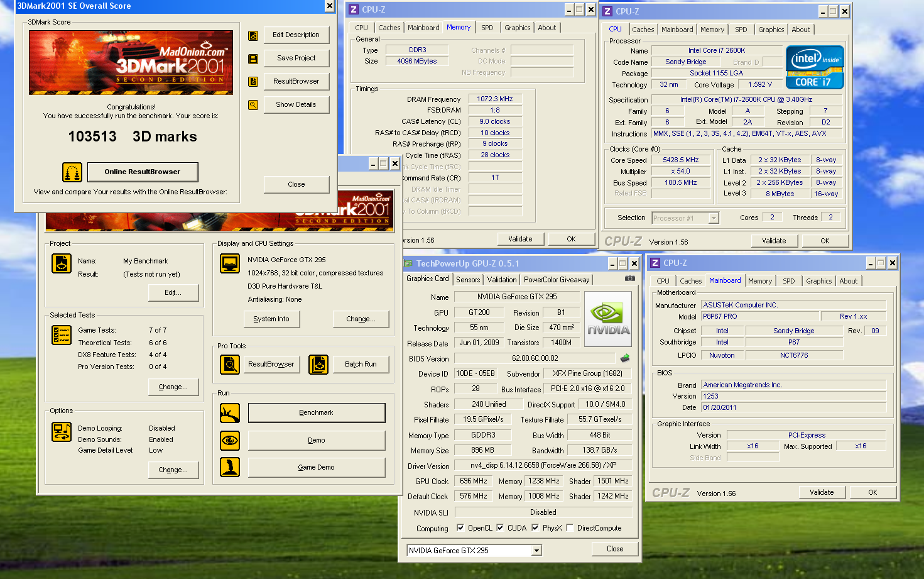Click the Show Details button
924x579 pixels.
[296, 105]
